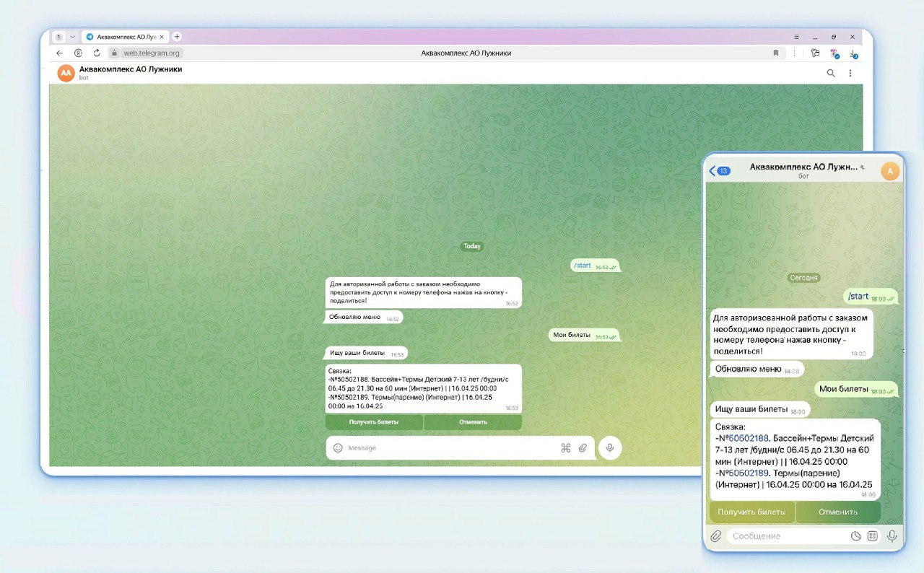This screenshot has width=924, height=573.
Task: Open Аквакомплекс АО Лужники chat title in web header
Action: pyautogui.click(x=131, y=69)
